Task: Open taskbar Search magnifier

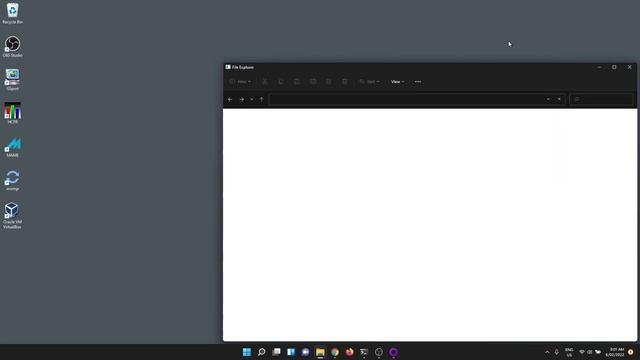Action: tap(261, 352)
